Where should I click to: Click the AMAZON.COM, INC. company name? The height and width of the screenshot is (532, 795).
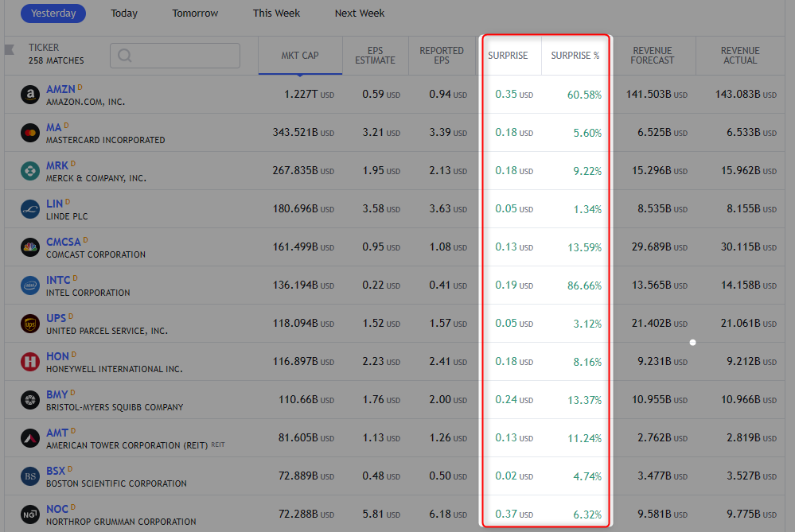pyautogui.click(x=86, y=102)
